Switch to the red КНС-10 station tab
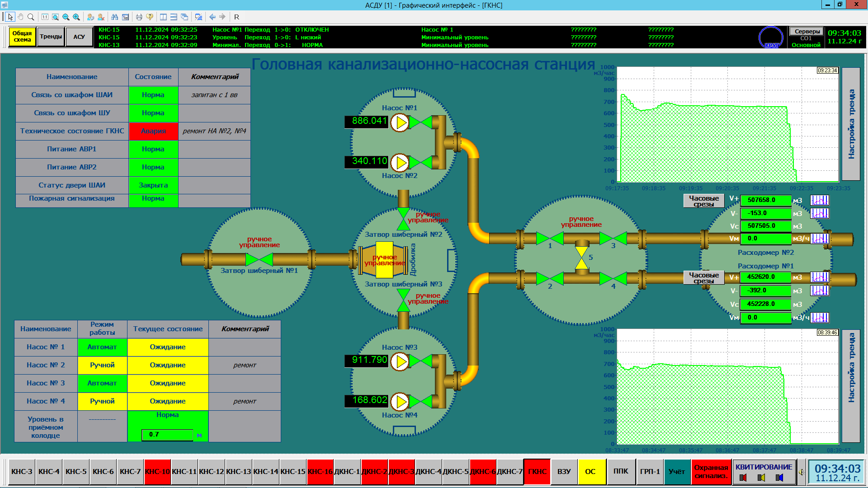Screen dimensions: 868x488 point(157,472)
